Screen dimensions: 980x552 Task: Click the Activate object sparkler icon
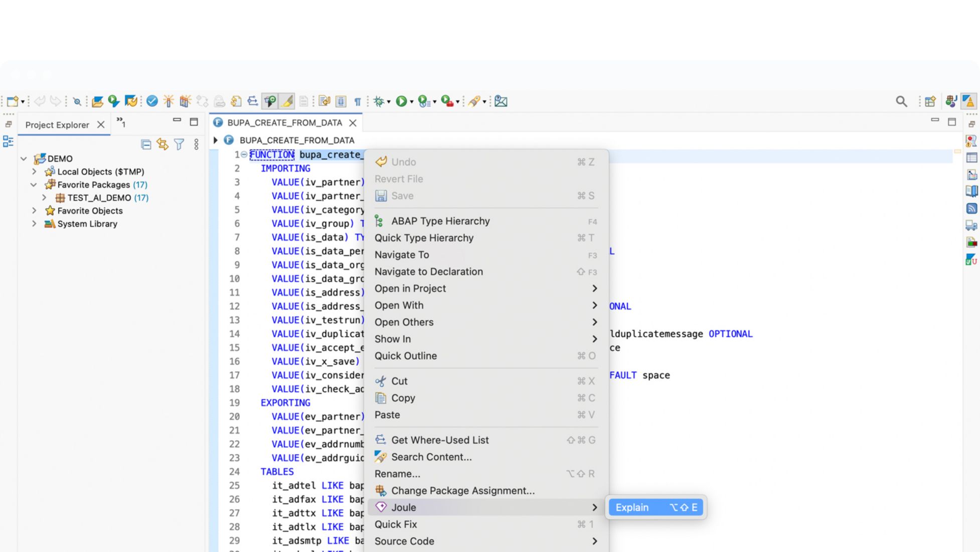[x=169, y=101]
